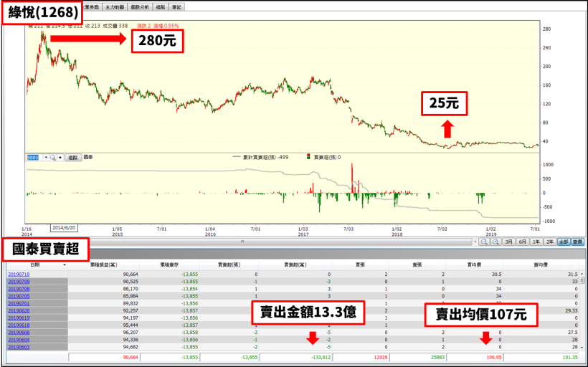Click the 賣均價 column header
Image resolution: width=588 pixels, height=367 pixels.
(x=541, y=264)
